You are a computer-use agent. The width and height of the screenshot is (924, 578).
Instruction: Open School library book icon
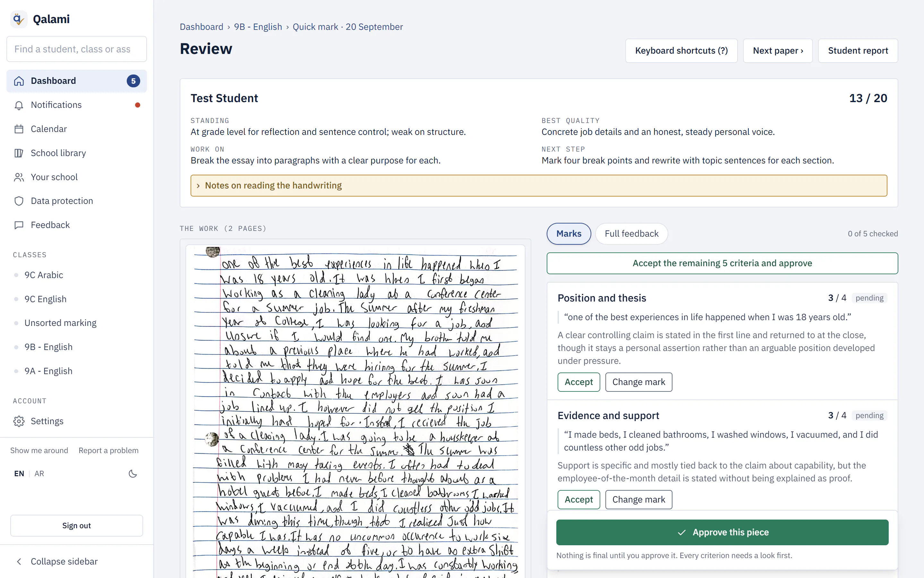point(19,153)
